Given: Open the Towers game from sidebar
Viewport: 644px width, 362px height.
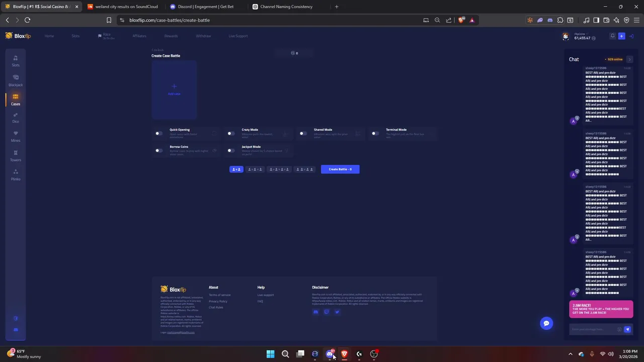Looking at the screenshot, I should [16, 156].
